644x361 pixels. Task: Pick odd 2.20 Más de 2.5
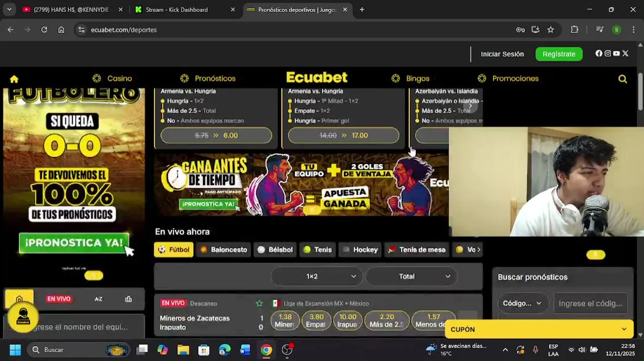point(386,320)
